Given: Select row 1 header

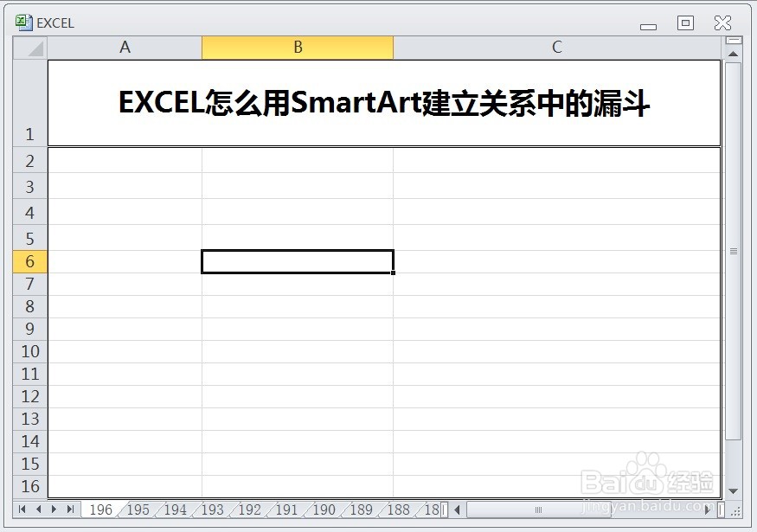Looking at the screenshot, I should point(30,103).
